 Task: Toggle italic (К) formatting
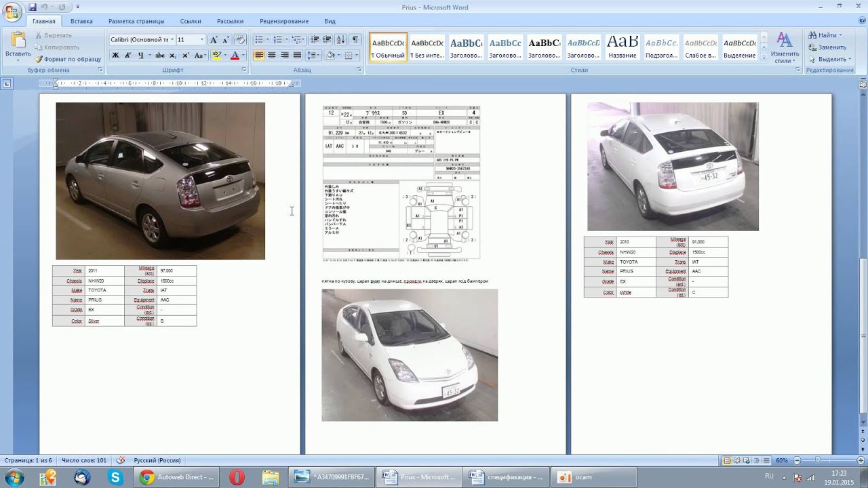point(127,56)
